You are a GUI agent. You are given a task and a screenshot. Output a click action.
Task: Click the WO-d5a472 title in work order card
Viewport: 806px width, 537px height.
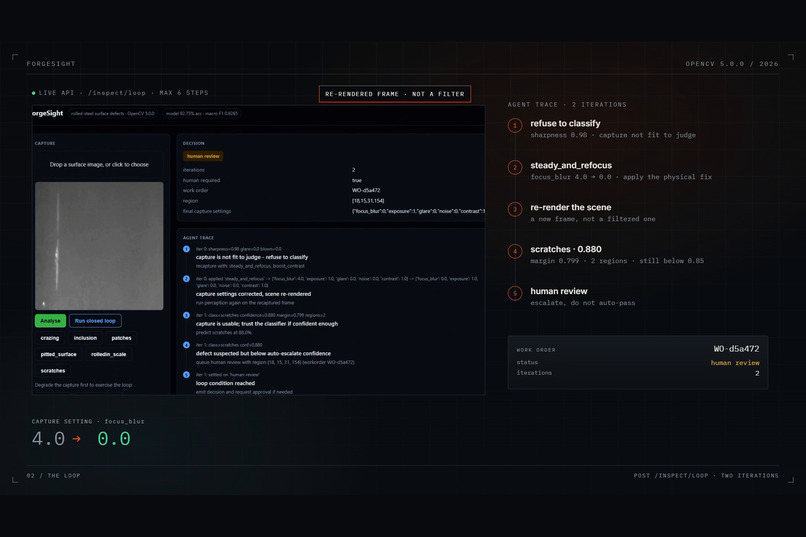pos(736,349)
